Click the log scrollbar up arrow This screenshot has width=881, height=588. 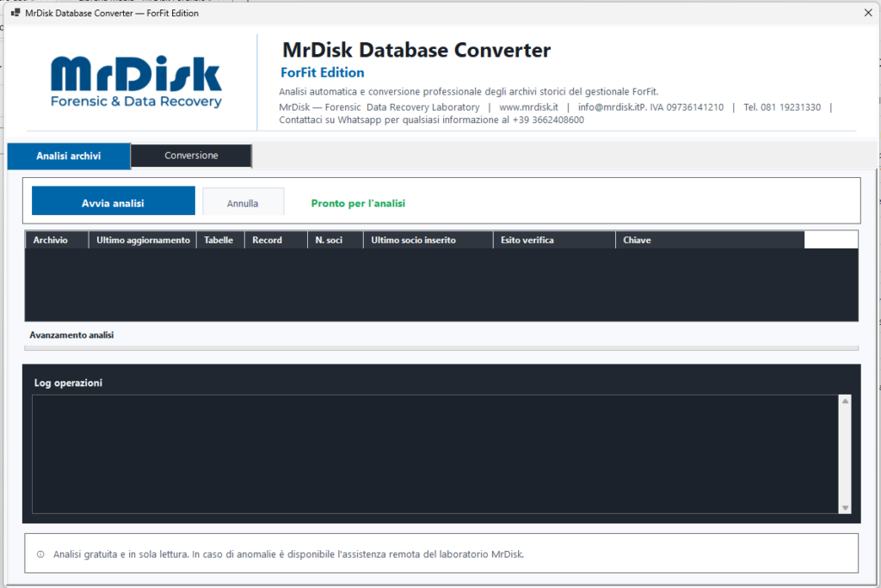[x=845, y=401]
